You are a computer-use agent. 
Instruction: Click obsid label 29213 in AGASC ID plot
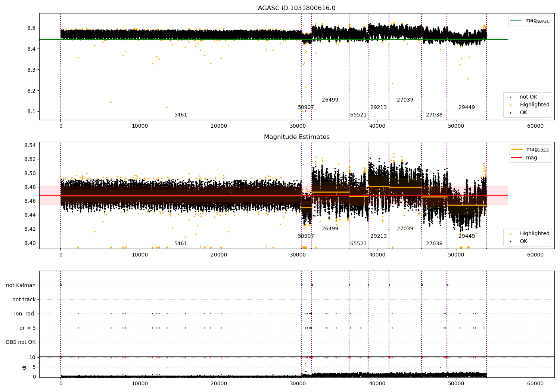point(379,108)
